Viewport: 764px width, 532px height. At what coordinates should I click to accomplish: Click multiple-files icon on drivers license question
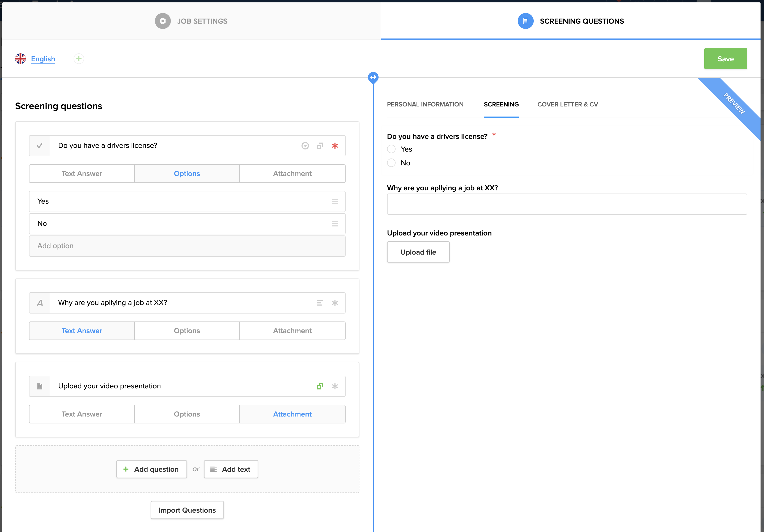point(320,146)
